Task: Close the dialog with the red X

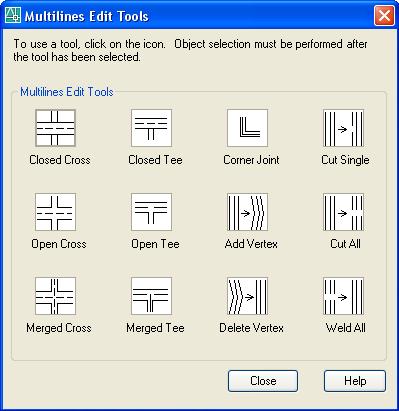Action: (x=384, y=16)
